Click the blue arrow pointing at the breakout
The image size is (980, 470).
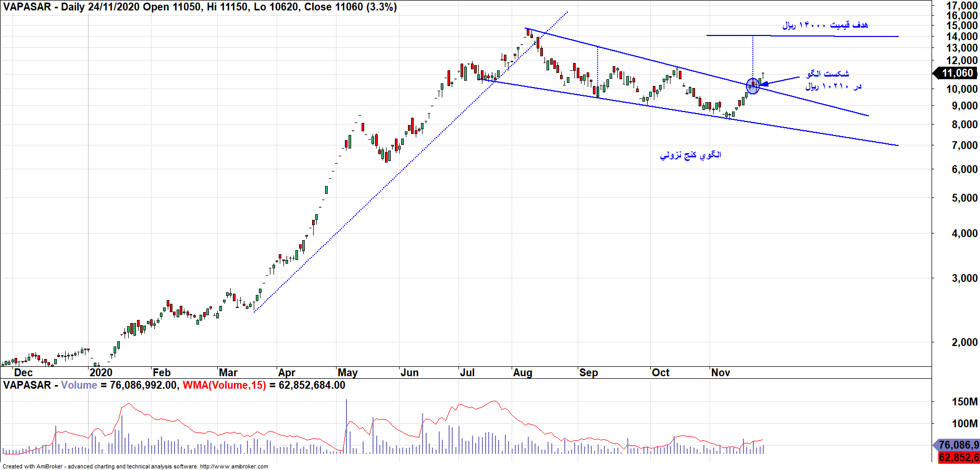point(779,80)
